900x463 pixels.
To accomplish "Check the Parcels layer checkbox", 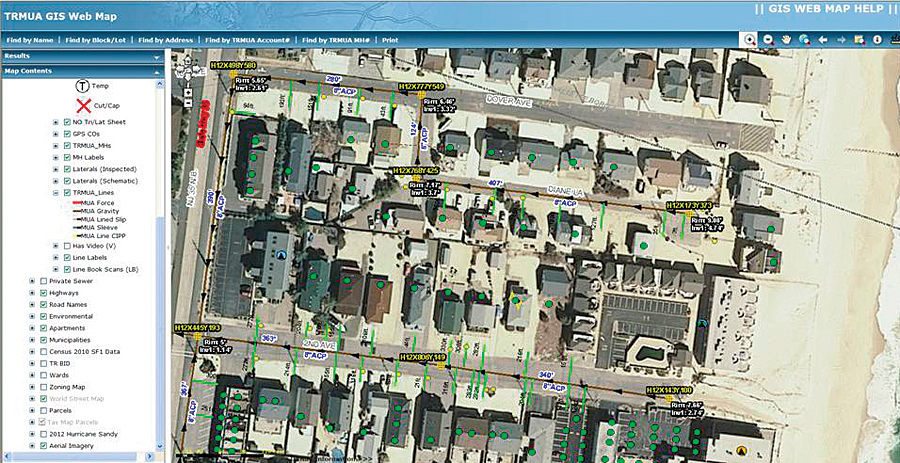I will (44, 410).
